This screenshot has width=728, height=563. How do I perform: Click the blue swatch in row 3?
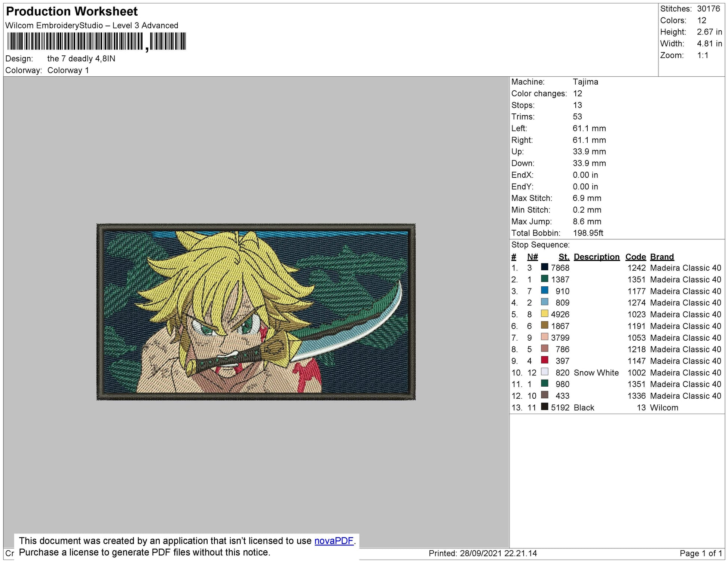[544, 290]
